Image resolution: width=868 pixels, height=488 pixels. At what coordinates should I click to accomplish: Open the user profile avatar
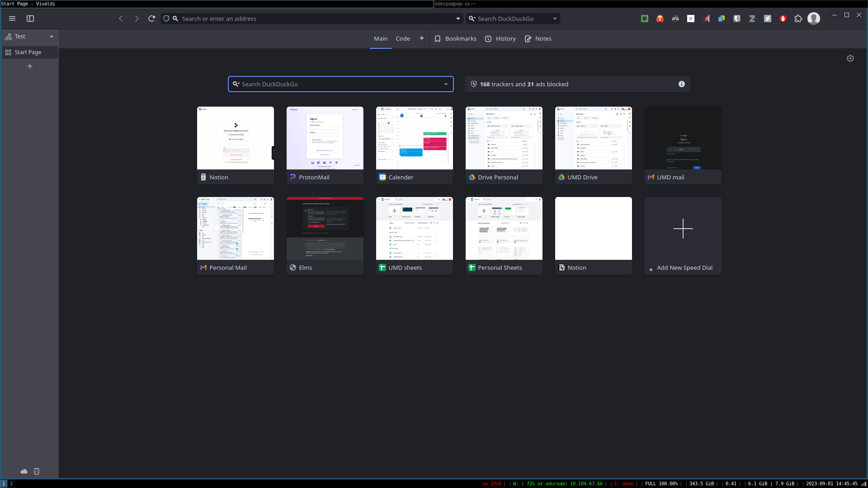(814, 19)
